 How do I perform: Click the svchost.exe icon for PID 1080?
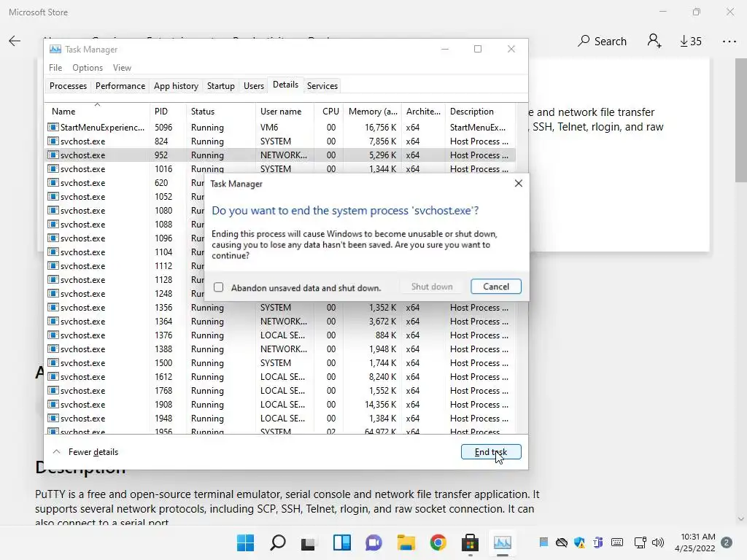coord(53,210)
